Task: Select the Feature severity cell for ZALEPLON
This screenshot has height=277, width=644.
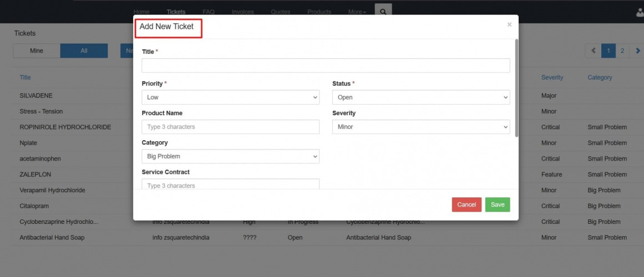Action: coord(551,175)
